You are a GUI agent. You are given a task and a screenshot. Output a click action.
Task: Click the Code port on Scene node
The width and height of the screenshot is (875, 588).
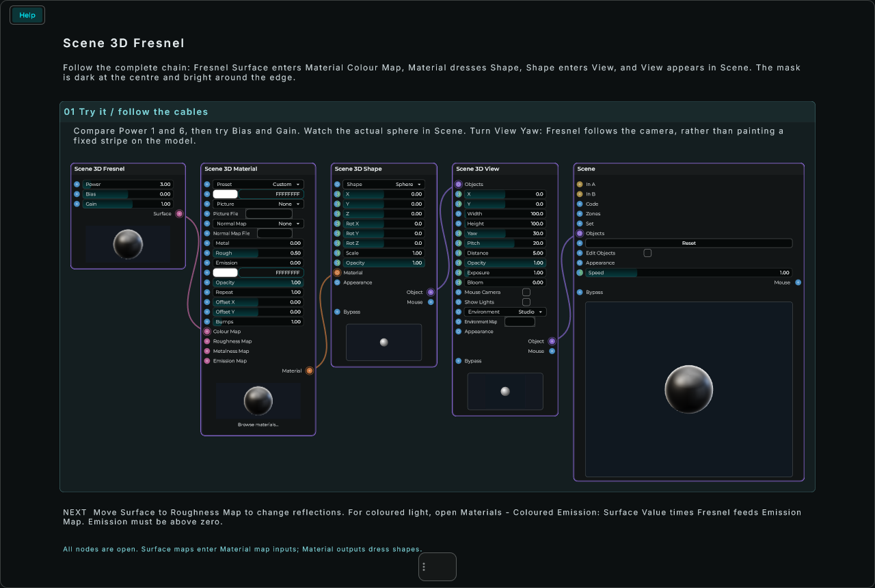580,204
